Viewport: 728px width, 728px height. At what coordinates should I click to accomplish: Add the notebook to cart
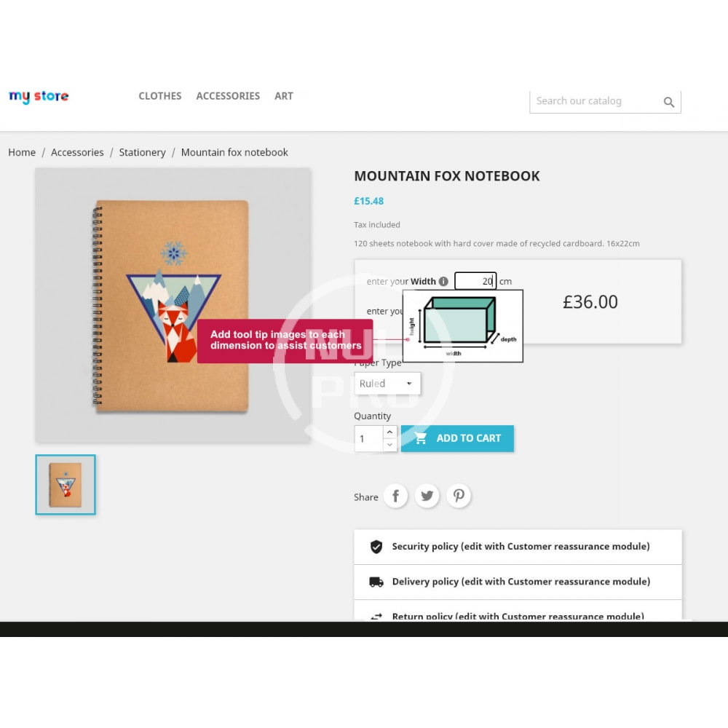click(457, 438)
